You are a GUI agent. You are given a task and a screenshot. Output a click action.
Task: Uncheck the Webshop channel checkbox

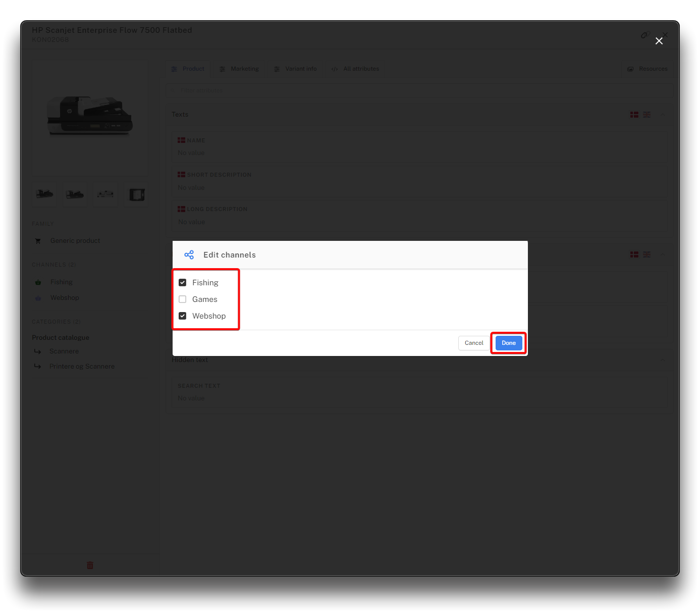tap(183, 316)
